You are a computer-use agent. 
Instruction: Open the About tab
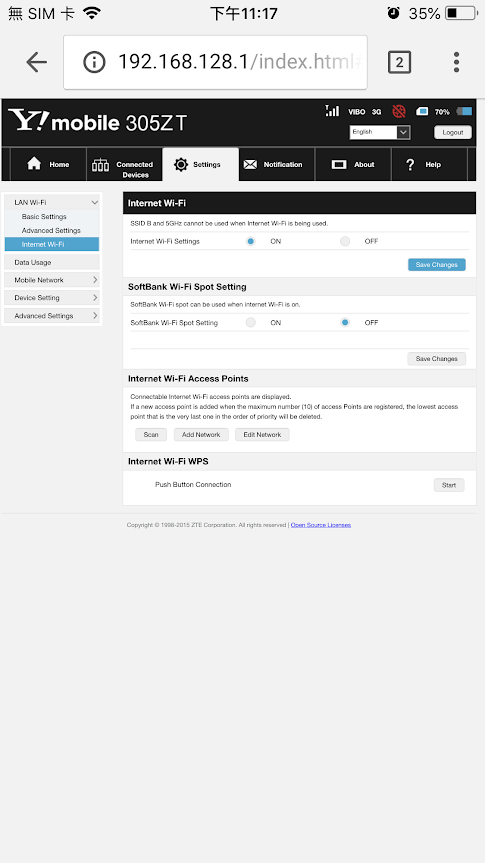(x=353, y=164)
